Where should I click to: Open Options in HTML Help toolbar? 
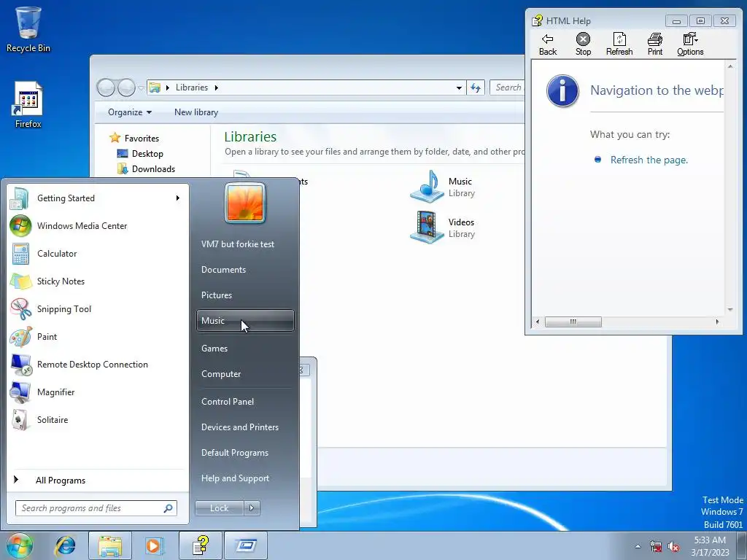tap(690, 44)
